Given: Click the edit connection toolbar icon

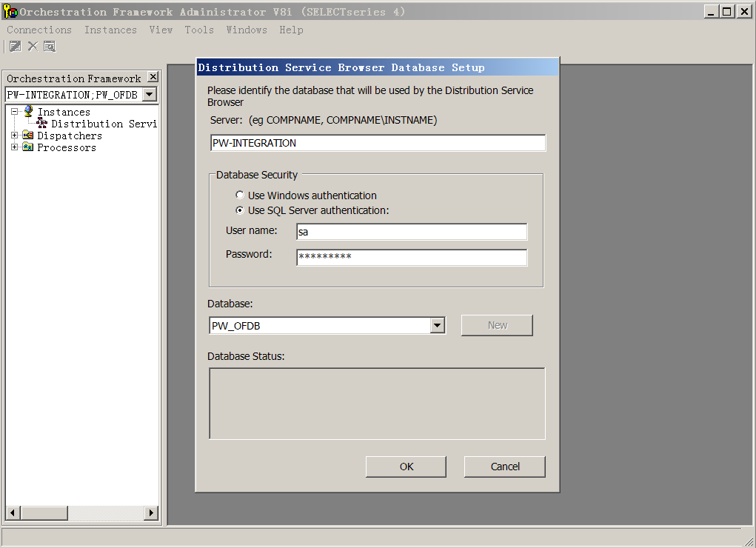Looking at the screenshot, I should click(16, 47).
